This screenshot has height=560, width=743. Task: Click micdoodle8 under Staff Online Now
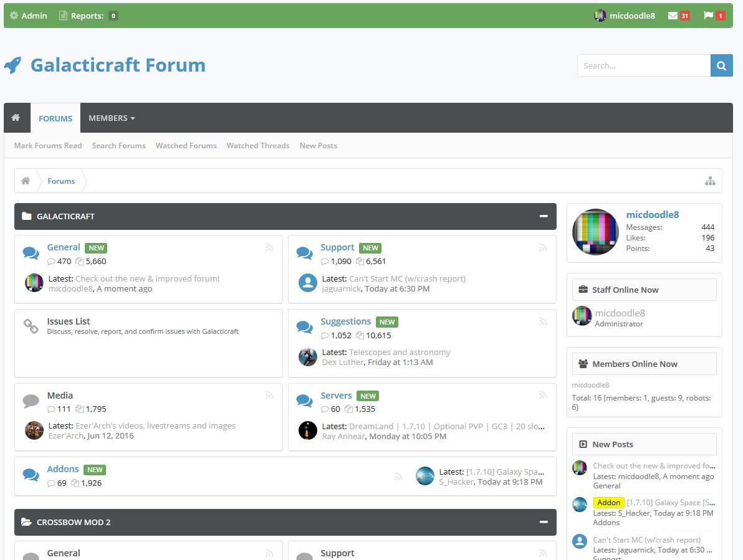point(620,313)
